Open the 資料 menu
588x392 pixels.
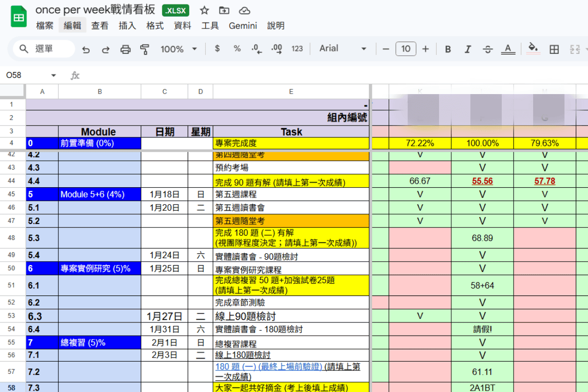(x=182, y=25)
